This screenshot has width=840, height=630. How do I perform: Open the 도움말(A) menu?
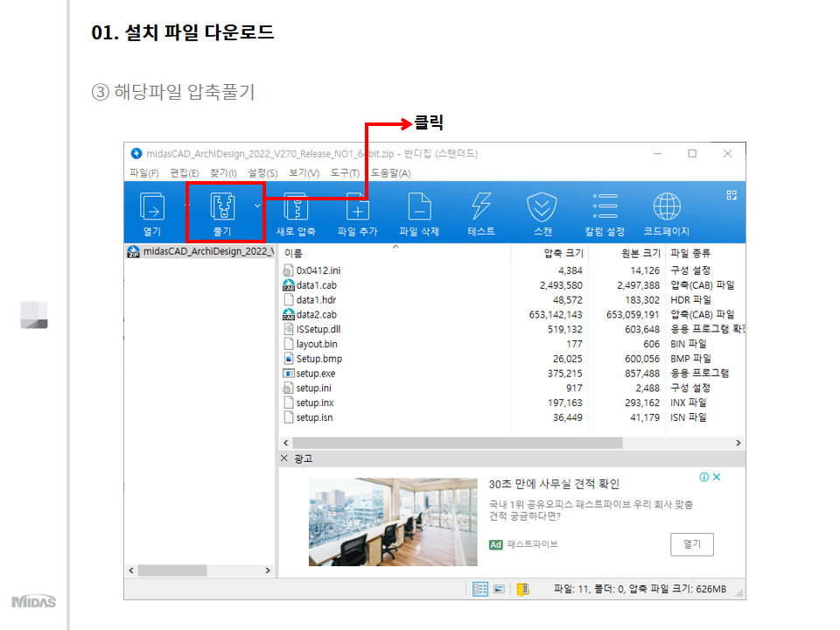390,173
